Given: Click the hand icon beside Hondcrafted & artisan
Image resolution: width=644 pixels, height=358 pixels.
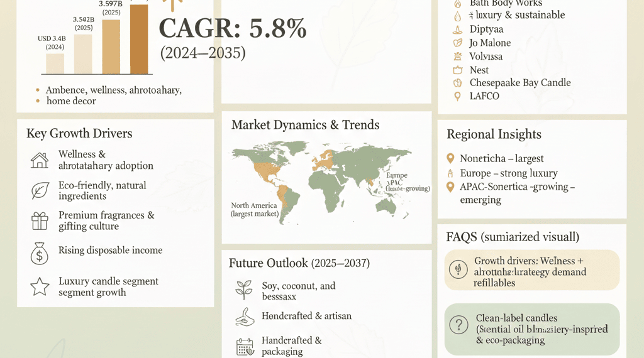Looking at the screenshot, I should tap(245, 317).
